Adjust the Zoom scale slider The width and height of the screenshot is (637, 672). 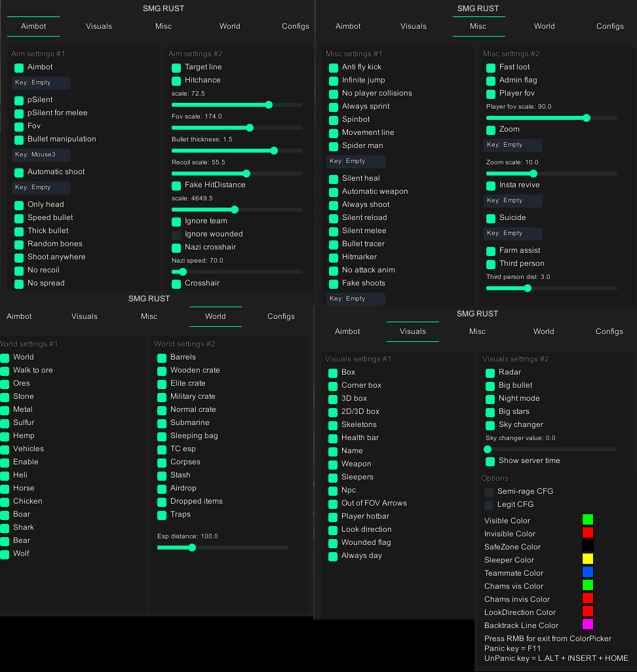[552, 174]
